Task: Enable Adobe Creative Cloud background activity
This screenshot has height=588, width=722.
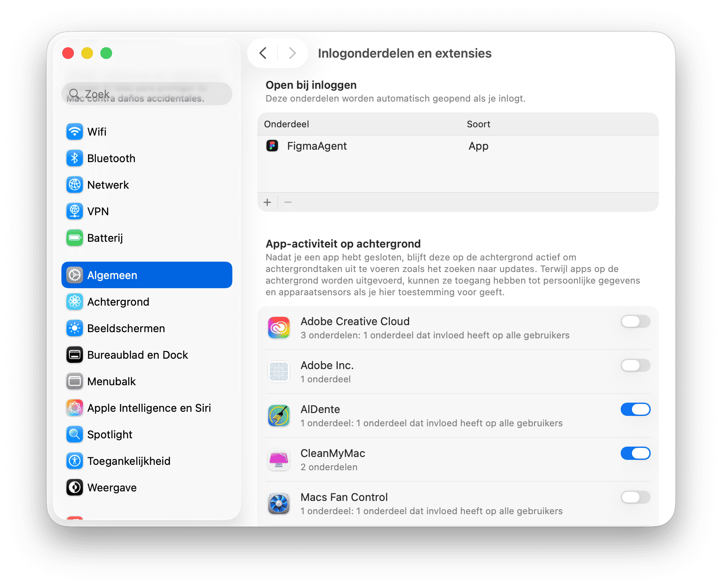Action: (x=635, y=321)
